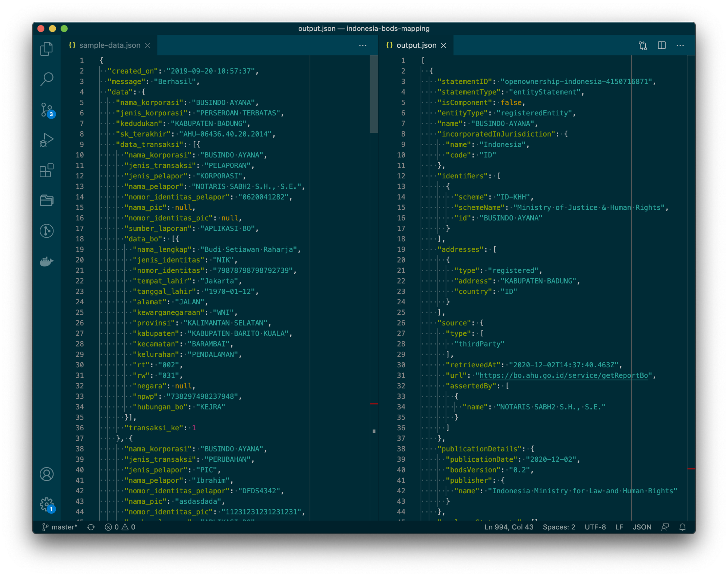The width and height of the screenshot is (728, 577).
Task: Click Ln 994, Col 43 go-to-line indicator
Action: (x=509, y=527)
